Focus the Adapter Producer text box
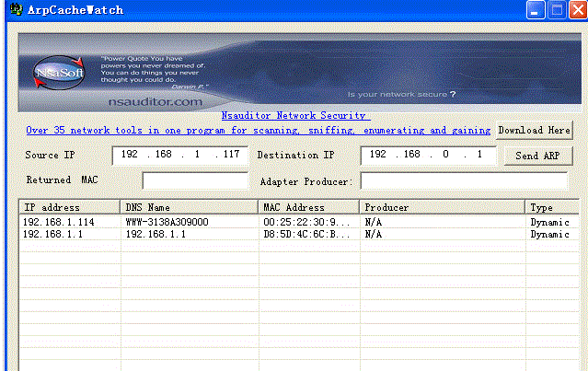This screenshot has width=588, height=371. [x=463, y=181]
